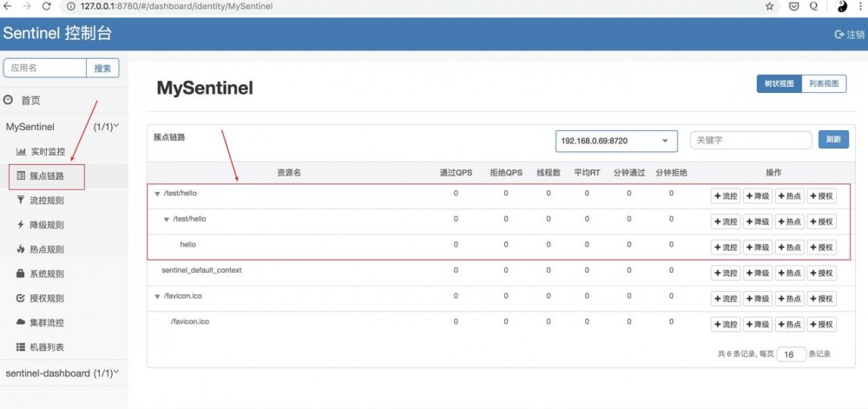Expand the sentinel-dashboard sidebar group
The height and width of the screenshot is (409, 868).
tap(62, 373)
